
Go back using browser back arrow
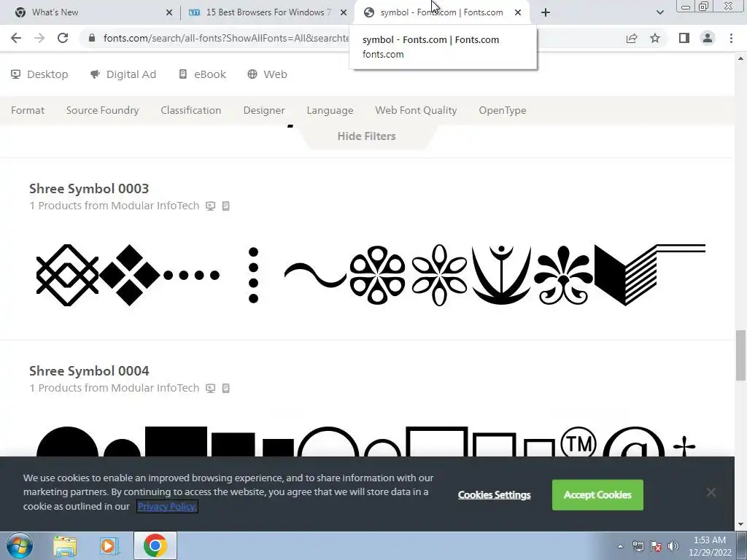click(x=16, y=38)
